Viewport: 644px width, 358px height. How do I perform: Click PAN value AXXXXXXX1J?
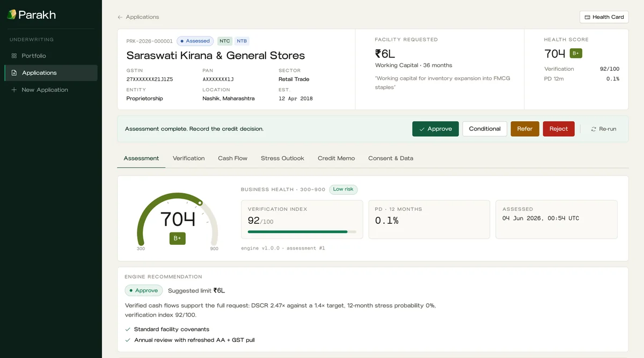coord(218,79)
